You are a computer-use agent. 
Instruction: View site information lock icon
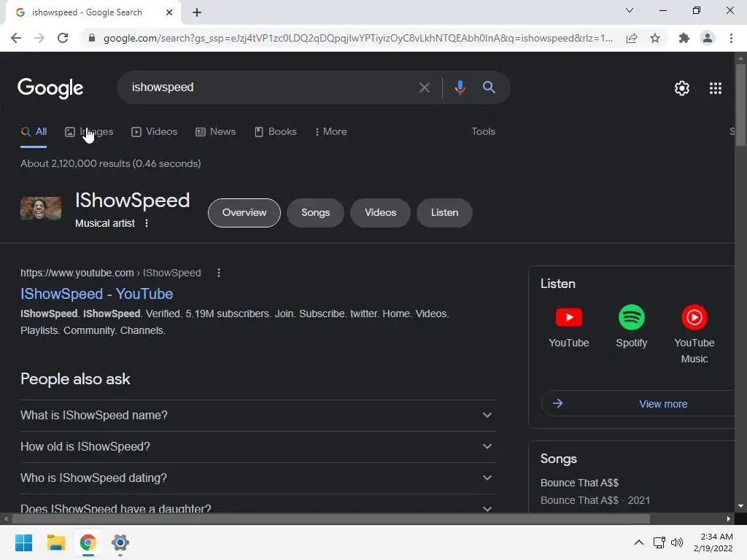tap(92, 38)
